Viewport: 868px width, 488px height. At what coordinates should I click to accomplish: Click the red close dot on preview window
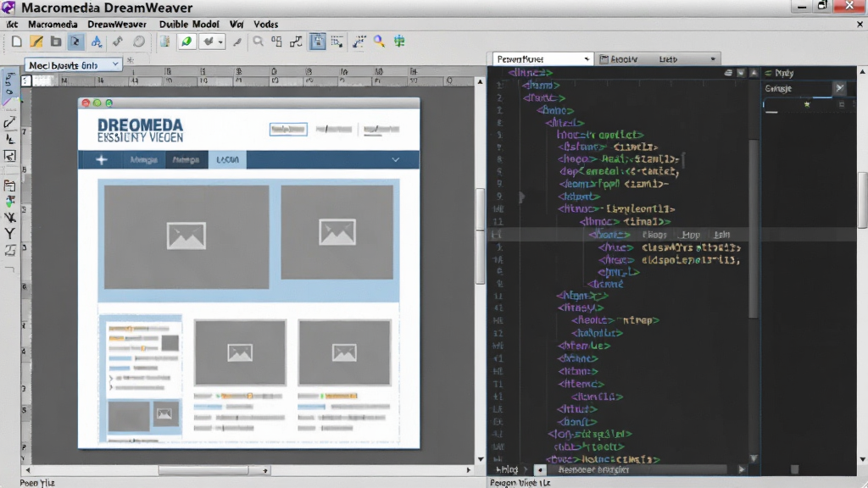pyautogui.click(x=86, y=103)
